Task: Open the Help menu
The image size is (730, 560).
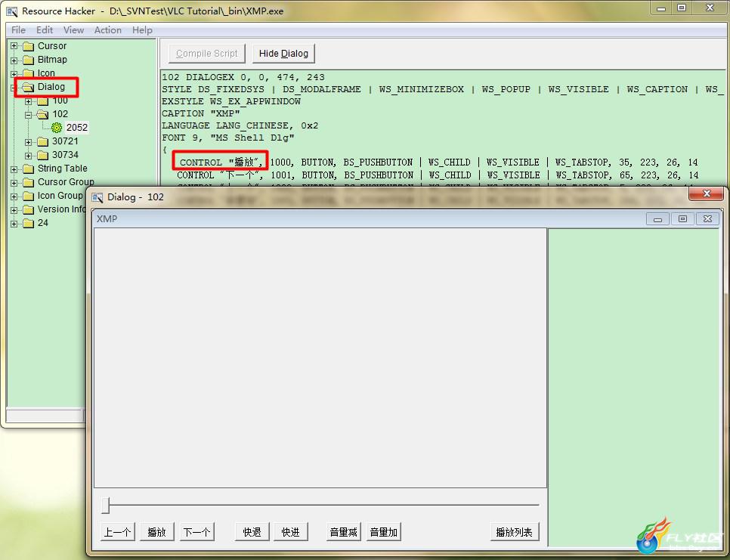Action: [x=142, y=30]
